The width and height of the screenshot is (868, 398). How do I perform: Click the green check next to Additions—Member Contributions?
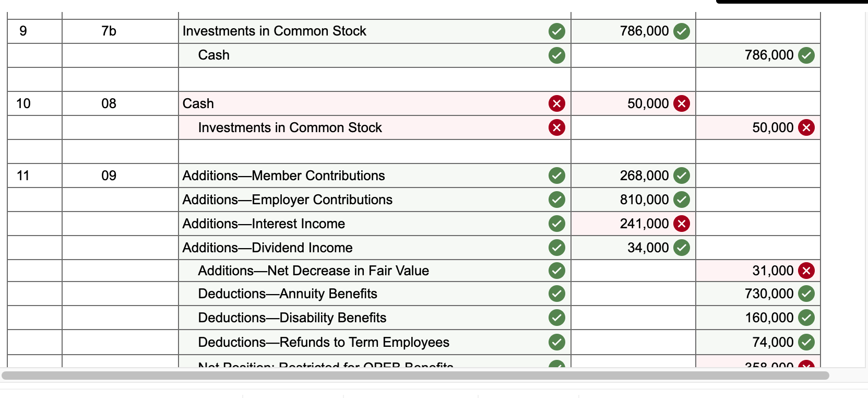pyautogui.click(x=556, y=175)
